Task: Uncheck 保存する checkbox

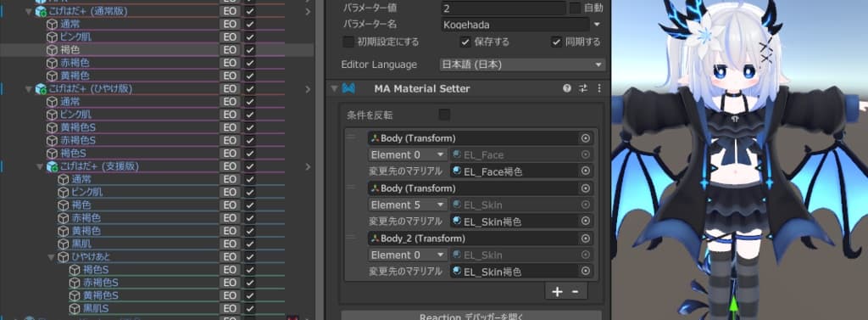Action: click(x=465, y=42)
